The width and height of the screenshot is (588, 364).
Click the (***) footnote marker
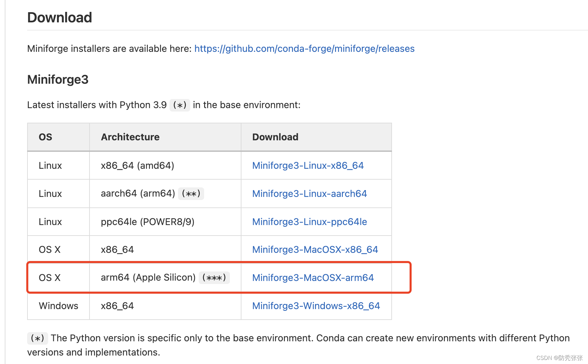[214, 278]
